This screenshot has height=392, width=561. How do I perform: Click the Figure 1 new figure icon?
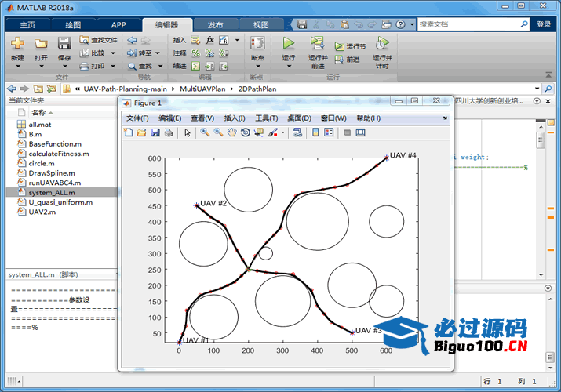click(128, 132)
